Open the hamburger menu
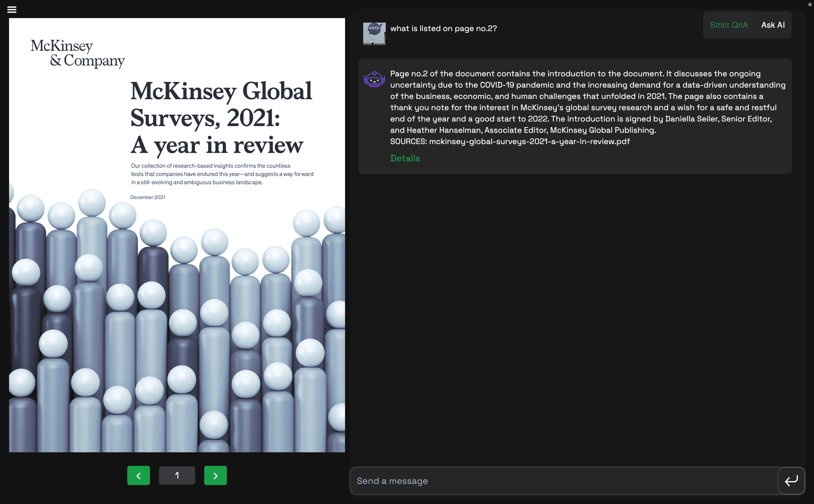This screenshot has height=504, width=814. (x=12, y=9)
